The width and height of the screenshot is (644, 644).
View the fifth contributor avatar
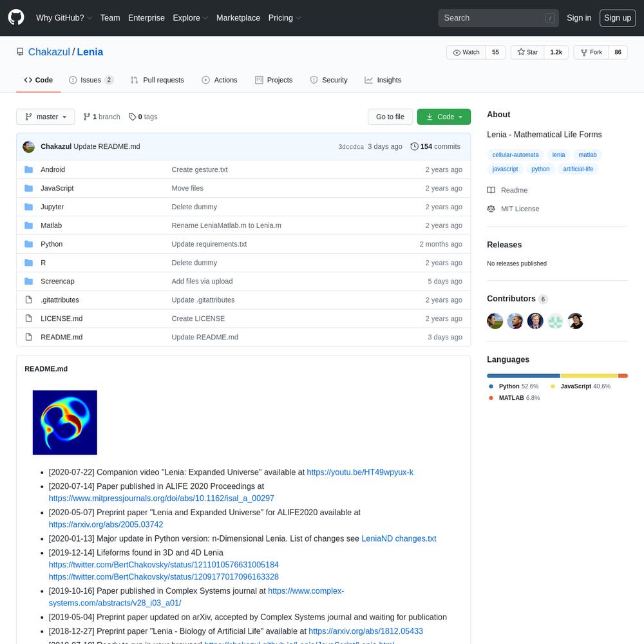575,321
